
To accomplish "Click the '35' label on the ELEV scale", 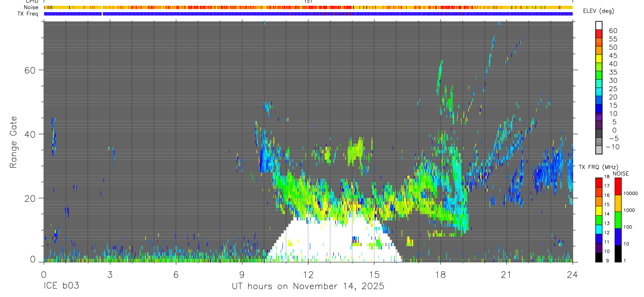I will [x=613, y=72].
